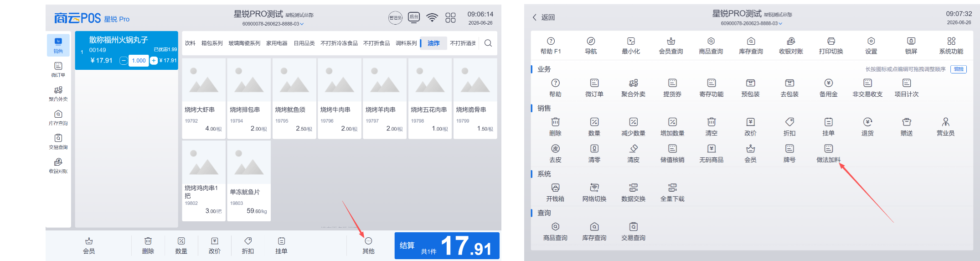Switch to 箱包系列 category tab
The image size is (980, 261).
click(x=212, y=43)
